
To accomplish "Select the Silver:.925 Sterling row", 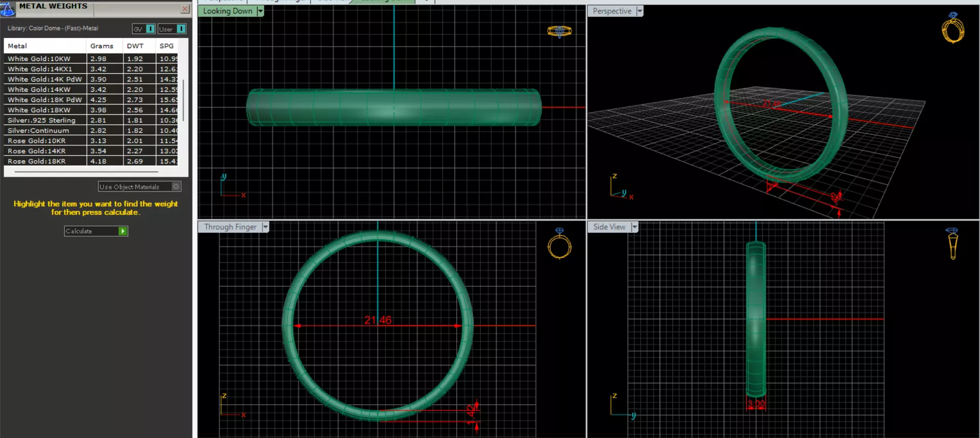I will point(91,120).
